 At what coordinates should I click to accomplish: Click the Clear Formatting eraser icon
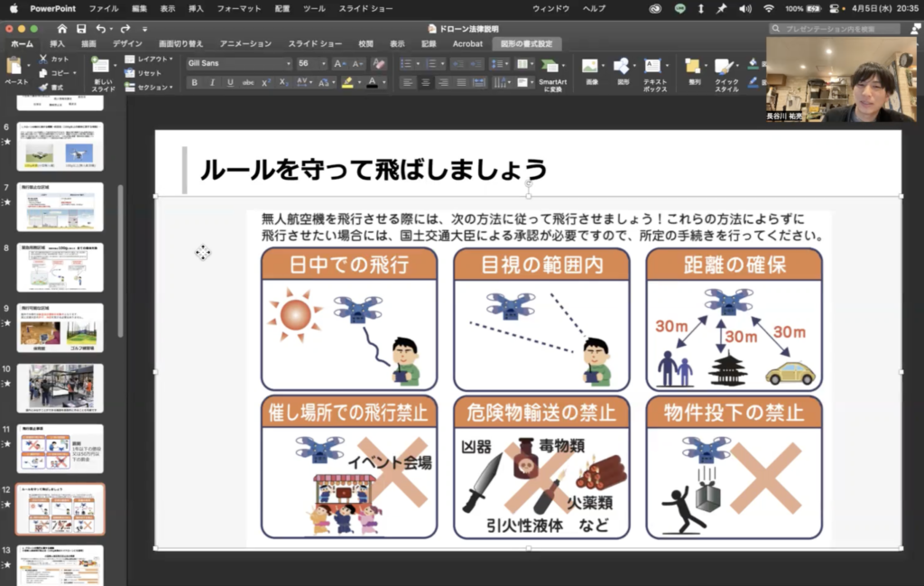pos(379,64)
